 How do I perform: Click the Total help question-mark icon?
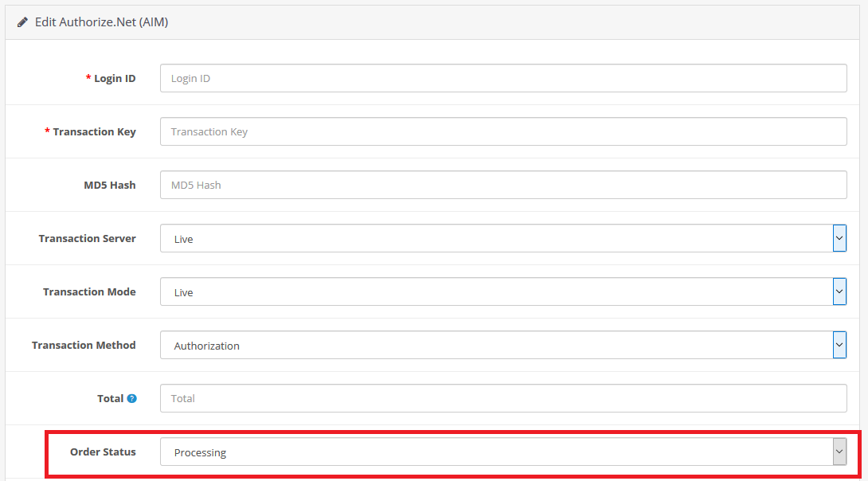point(131,398)
